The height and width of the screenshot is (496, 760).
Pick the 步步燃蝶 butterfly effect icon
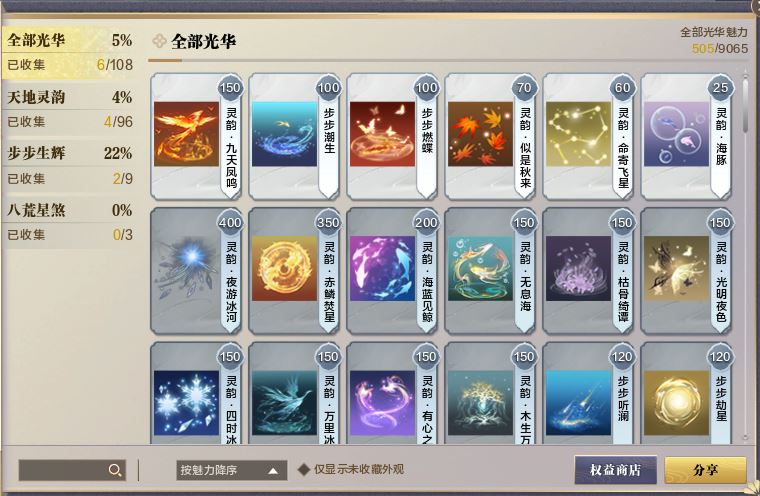coord(382,134)
